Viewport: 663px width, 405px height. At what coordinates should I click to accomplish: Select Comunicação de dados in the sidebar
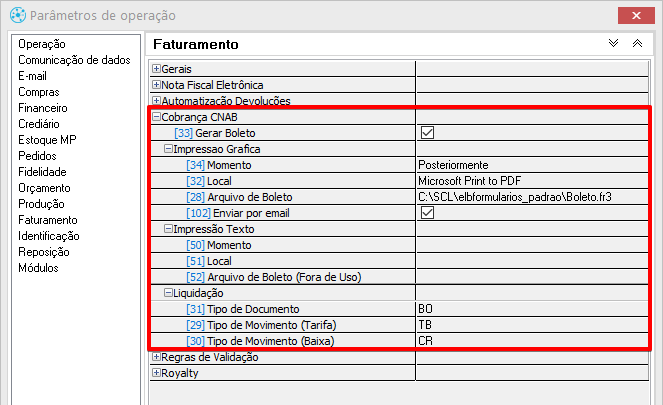(x=74, y=60)
